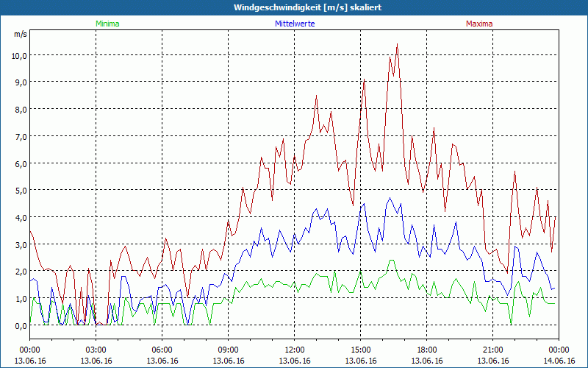The height and width of the screenshot is (368, 588).
Task: Click the 09:00 time axis label
Action: (x=229, y=350)
